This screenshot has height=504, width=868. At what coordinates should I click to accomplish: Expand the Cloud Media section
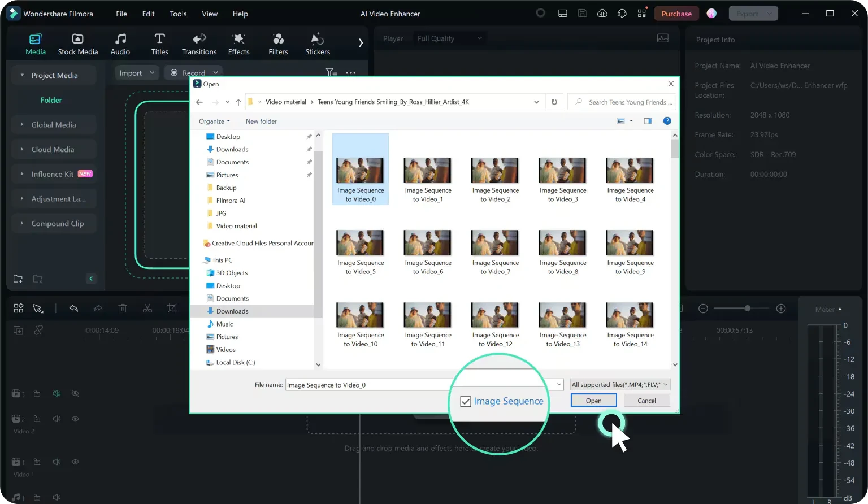click(54, 150)
